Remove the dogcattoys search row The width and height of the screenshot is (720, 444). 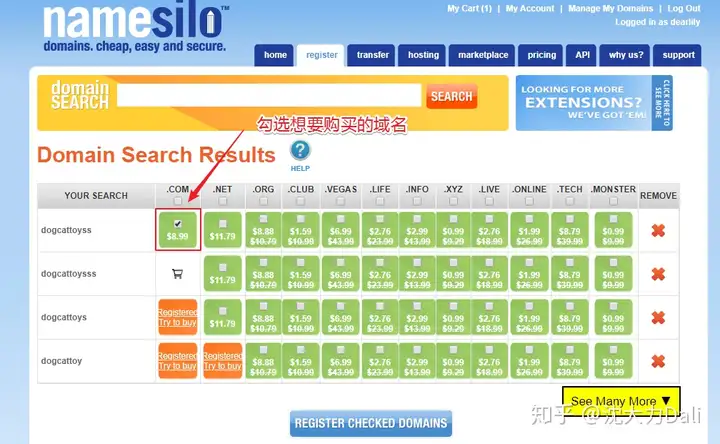click(x=658, y=317)
